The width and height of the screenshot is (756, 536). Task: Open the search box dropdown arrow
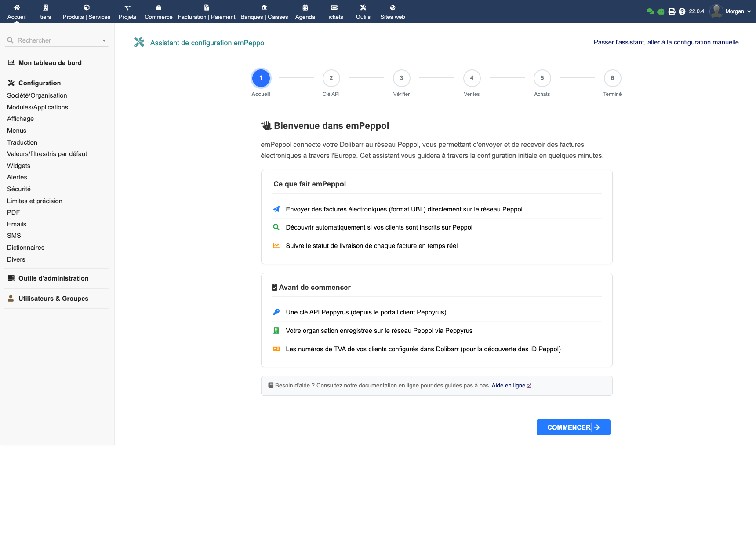click(104, 40)
